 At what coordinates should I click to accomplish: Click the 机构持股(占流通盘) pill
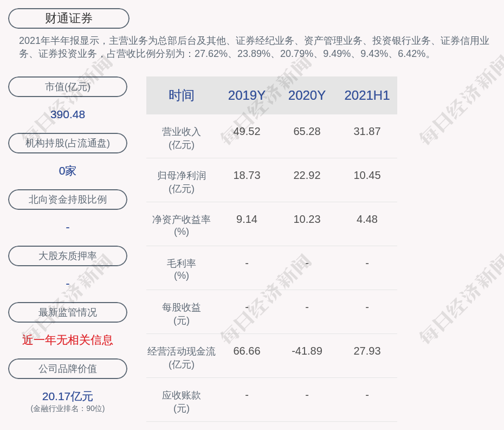coord(68,143)
